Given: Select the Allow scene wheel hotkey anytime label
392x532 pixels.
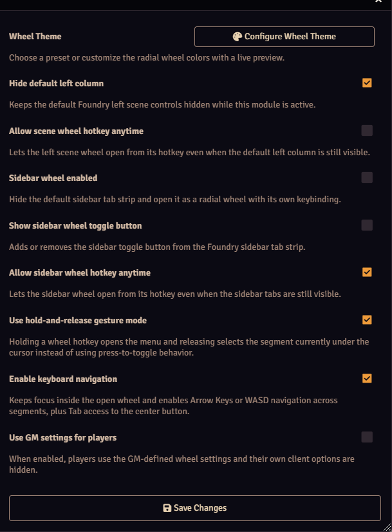Looking at the screenshot, I should click(x=77, y=131).
